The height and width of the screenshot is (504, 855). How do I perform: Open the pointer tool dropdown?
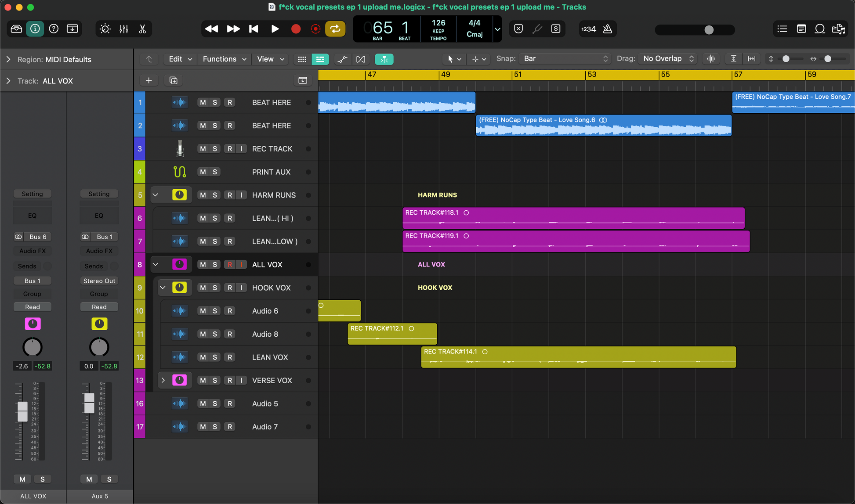click(454, 59)
